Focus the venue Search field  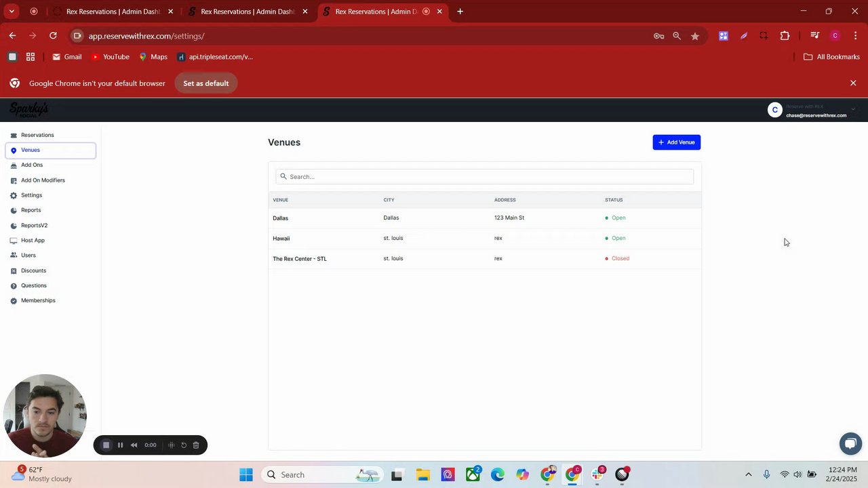485,177
